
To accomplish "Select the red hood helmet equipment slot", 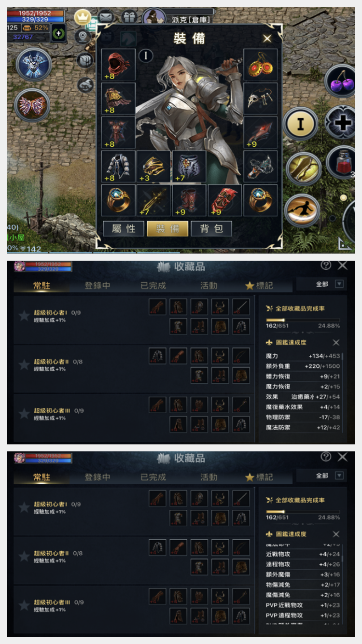I will click(x=118, y=64).
